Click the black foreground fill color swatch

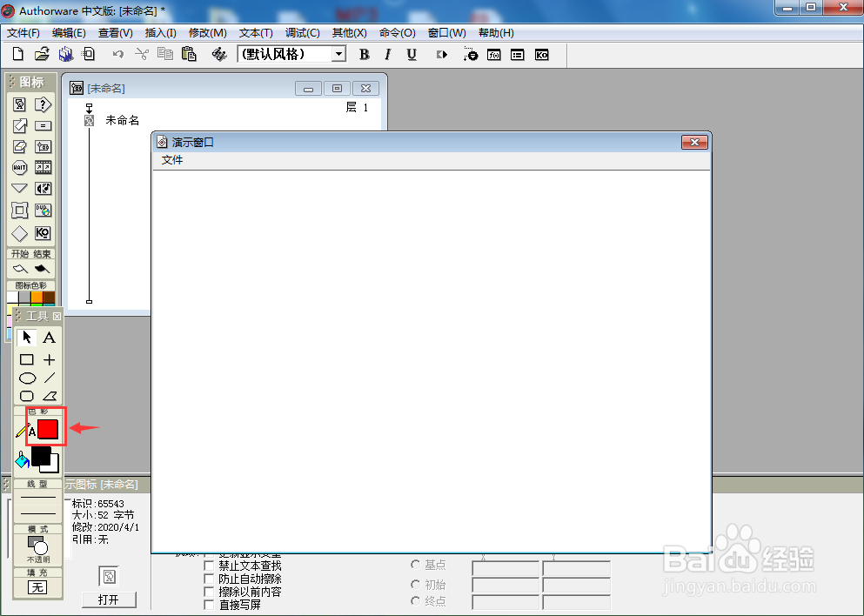pyautogui.click(x=41, y=456)
